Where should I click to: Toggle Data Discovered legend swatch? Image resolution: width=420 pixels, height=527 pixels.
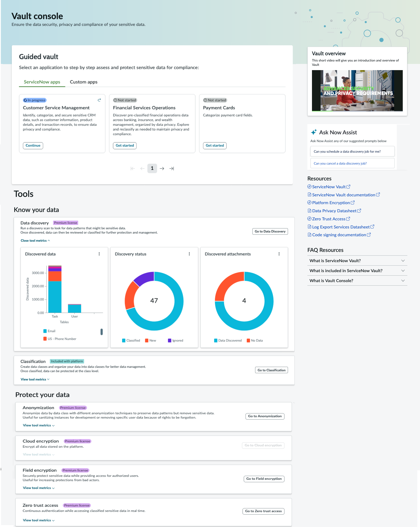click(216, 340)
